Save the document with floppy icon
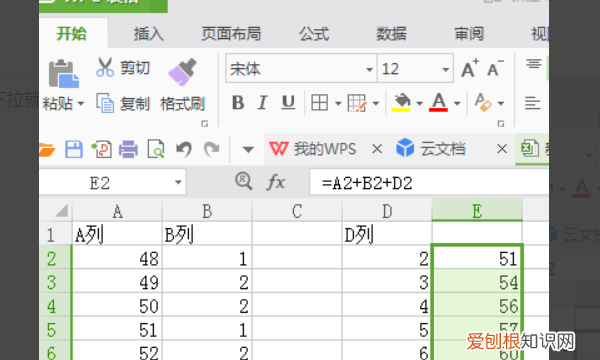This screenshot has height=360, width=600. coord(74,149)
